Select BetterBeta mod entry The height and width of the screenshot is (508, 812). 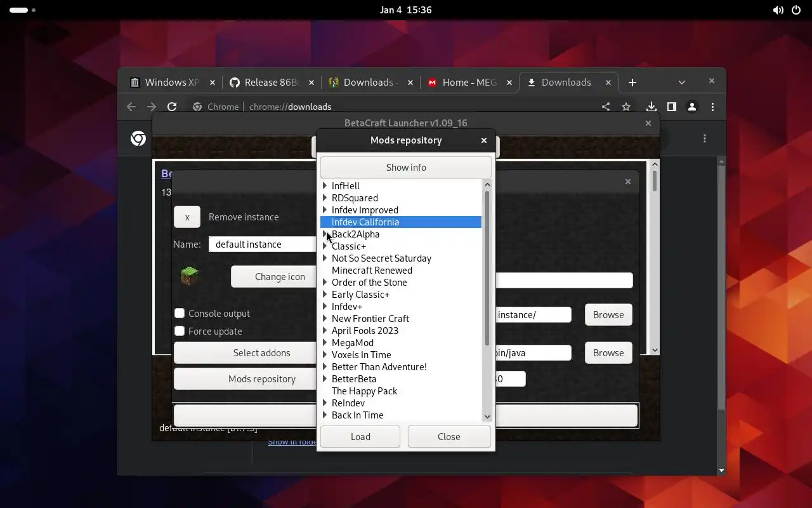354,379
